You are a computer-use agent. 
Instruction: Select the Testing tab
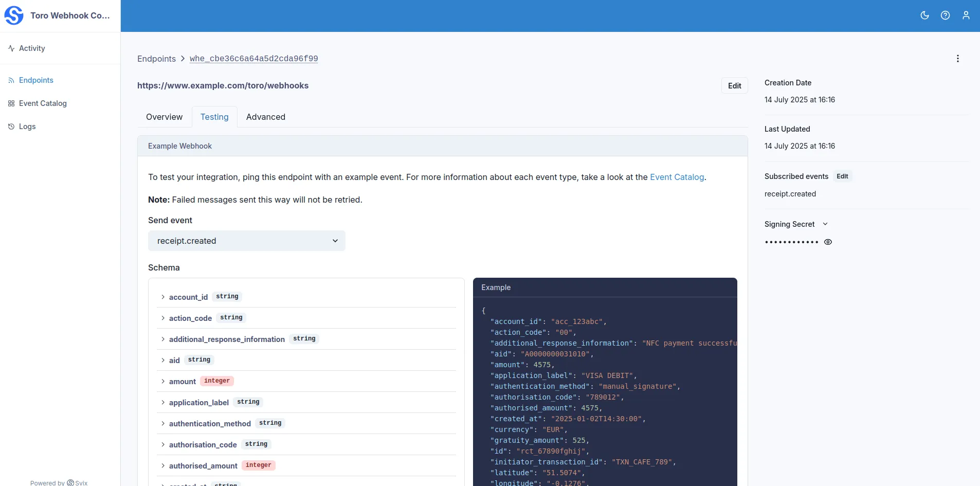click(x=214, y=117)
